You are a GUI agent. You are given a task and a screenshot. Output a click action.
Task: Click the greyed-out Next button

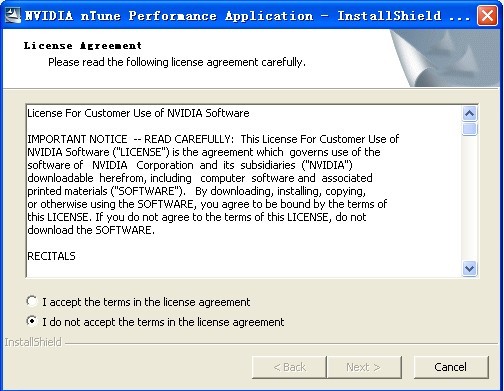point(364,367)
